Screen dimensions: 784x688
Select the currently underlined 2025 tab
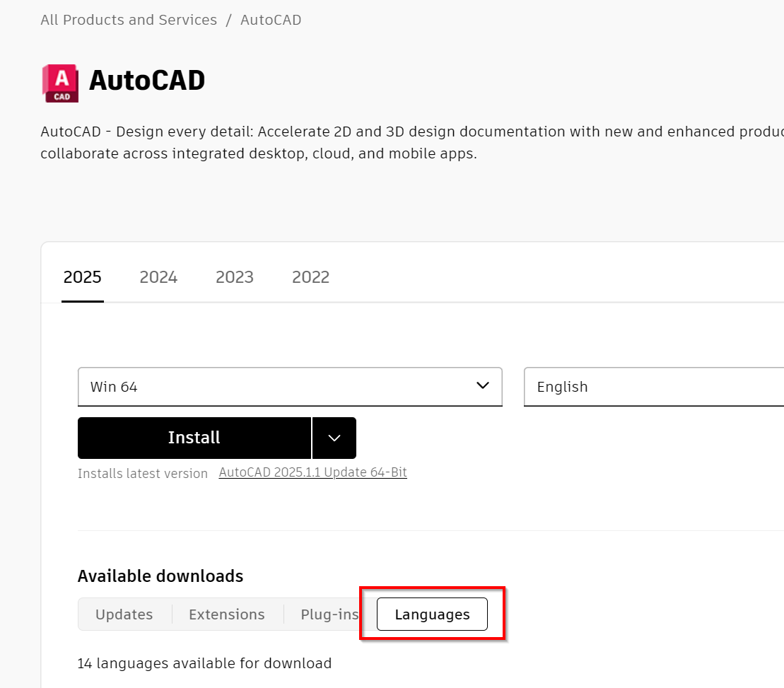pos(82,277)
